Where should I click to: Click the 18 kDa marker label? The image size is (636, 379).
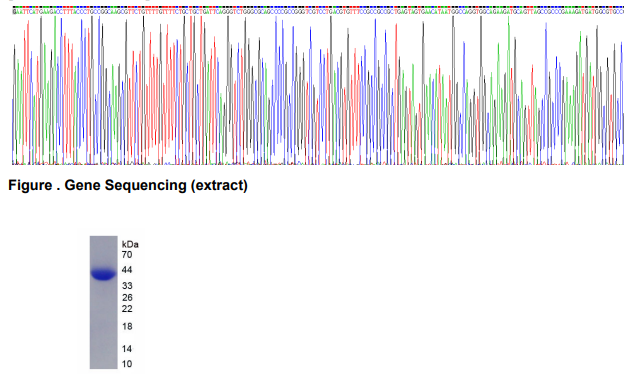[127, 326]
